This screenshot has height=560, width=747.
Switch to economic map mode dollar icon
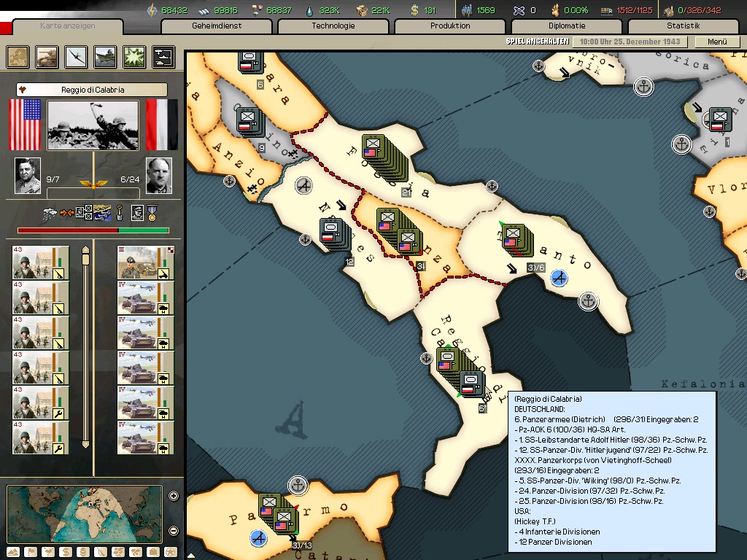pyautogui.click(x=66, y=553)
